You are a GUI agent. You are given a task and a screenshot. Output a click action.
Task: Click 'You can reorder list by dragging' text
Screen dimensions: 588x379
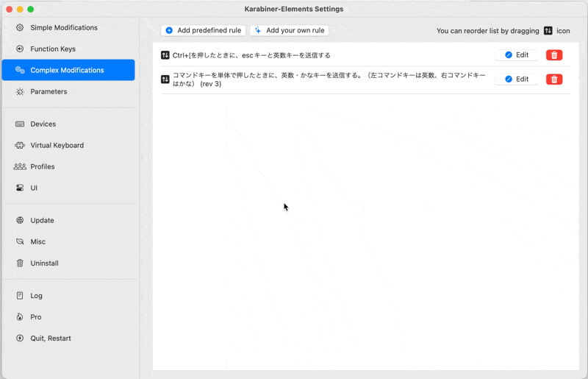487,31
